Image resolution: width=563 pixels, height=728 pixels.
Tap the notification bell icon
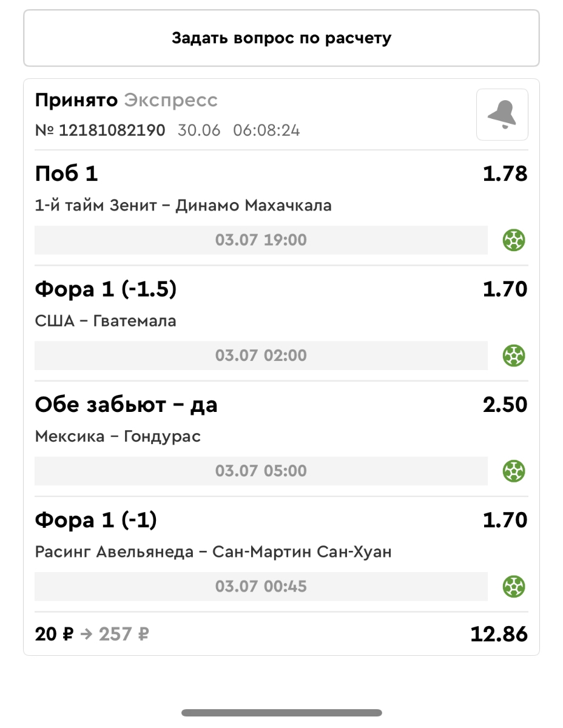click(x=502, y=115)
